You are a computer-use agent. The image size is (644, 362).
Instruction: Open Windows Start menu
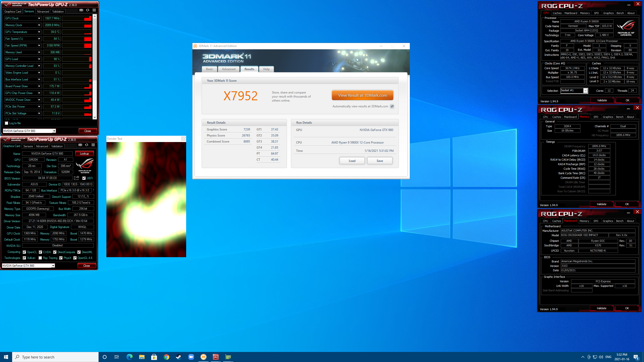point(6,357)
